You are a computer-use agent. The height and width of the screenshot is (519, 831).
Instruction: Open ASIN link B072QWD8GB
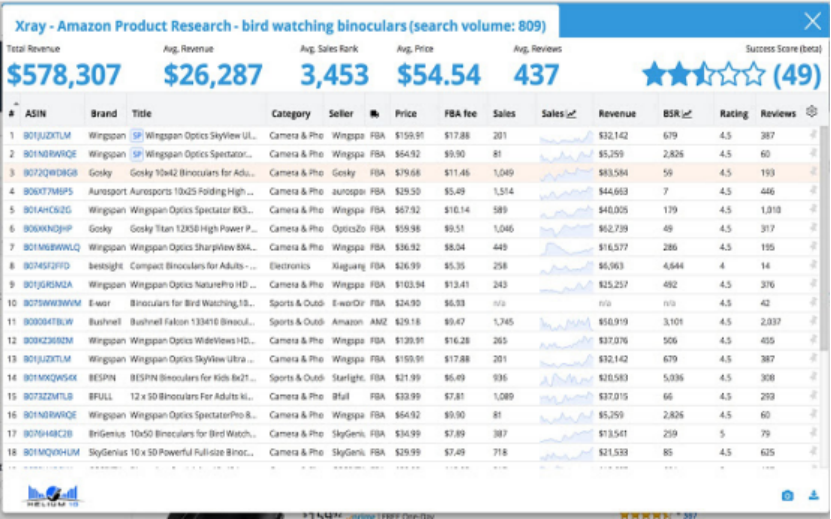tap(47, 173)
